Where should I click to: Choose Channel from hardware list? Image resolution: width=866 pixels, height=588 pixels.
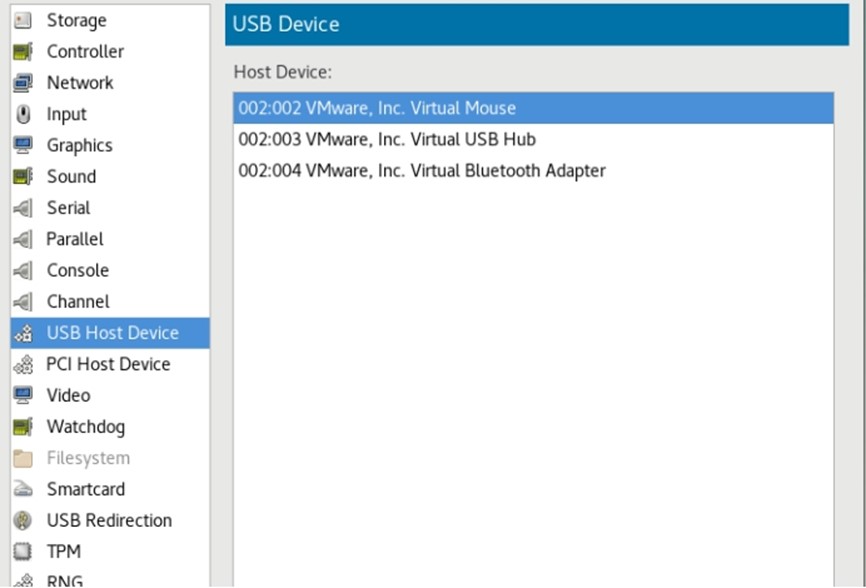click(78, 301)
